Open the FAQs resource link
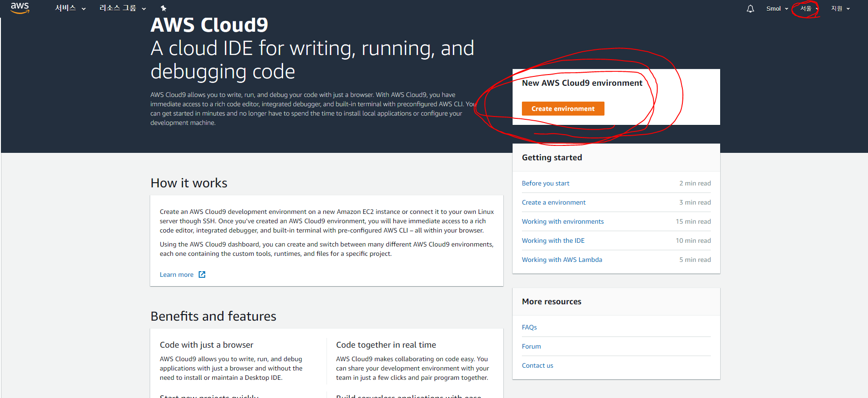Screen dimensions: 868x398 coord(529,327)
